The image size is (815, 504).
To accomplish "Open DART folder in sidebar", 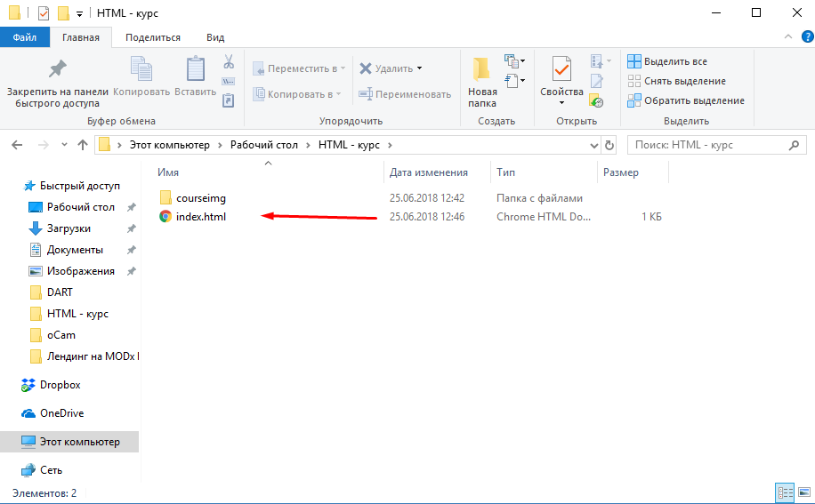I will coord(51,292).
